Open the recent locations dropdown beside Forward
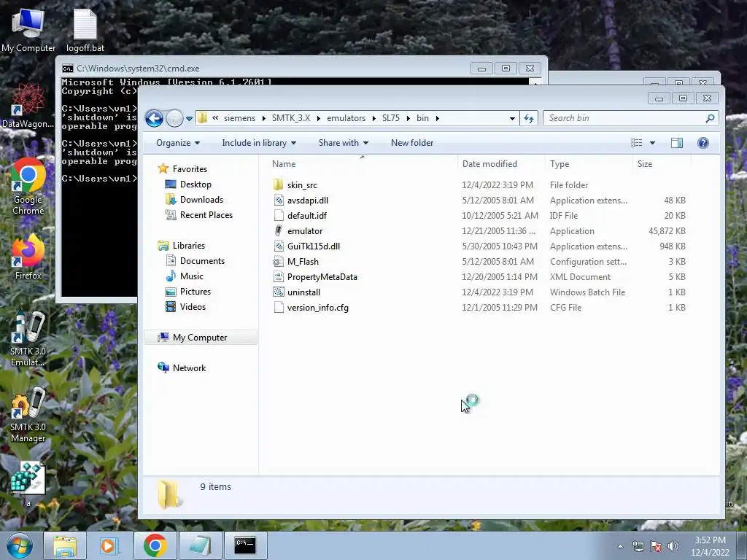Viewport: 747px width, 560px height. (189, 119)
